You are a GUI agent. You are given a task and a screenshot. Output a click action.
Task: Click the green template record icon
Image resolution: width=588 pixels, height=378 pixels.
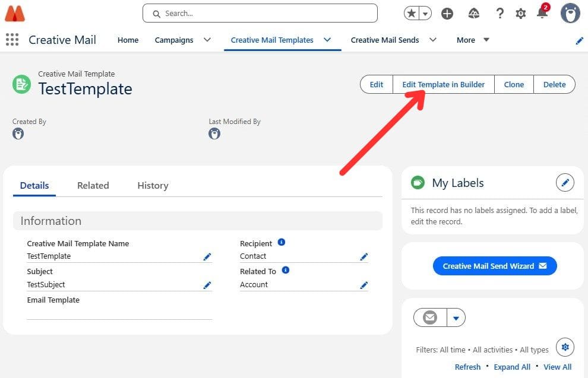22,84
